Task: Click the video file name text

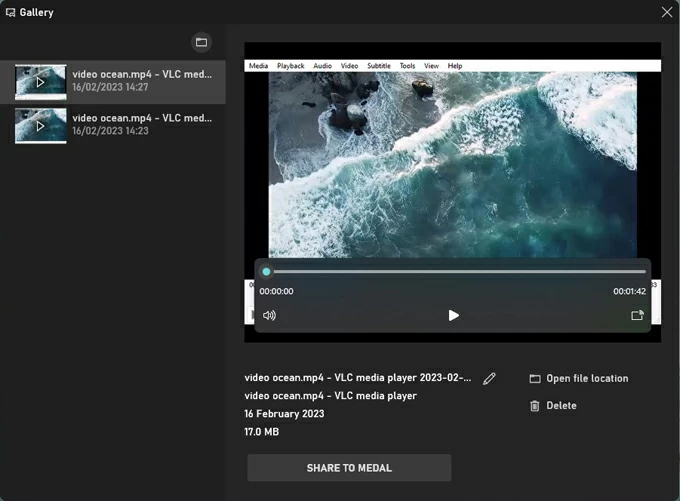Action: click(357, 378)
